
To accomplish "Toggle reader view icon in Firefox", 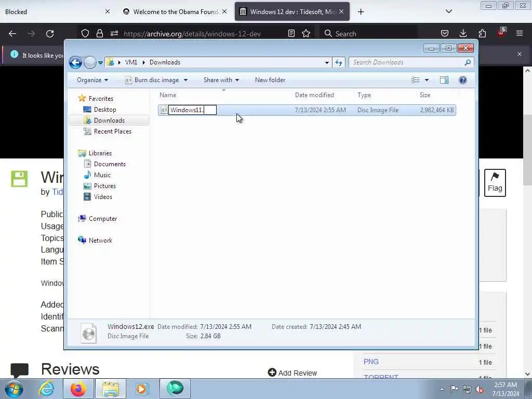I will point(291,33).
